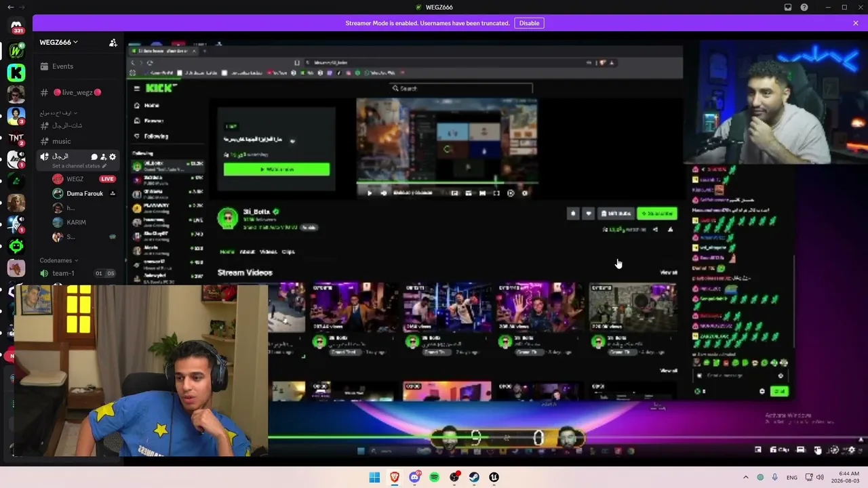Click the Stream Videos heading in stream
The image size is (868, 488).
coord(245,272)
